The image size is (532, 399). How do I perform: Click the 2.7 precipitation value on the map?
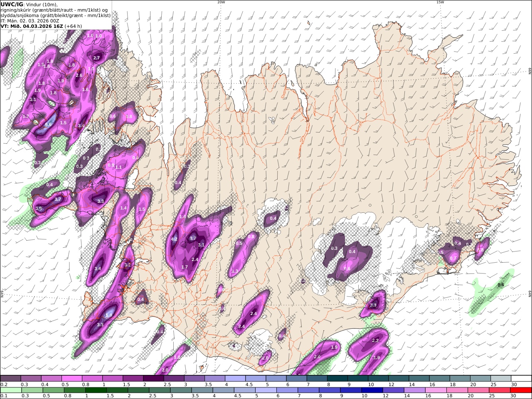click(x=96, y=58)
